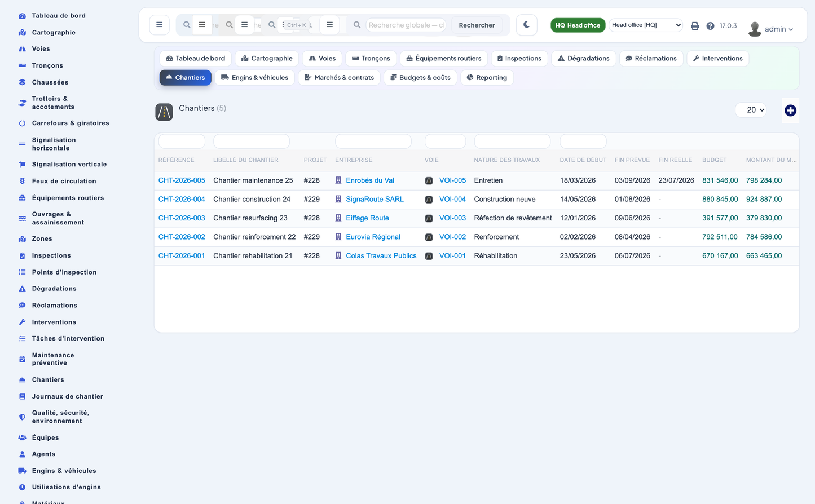The image size is (815, 504).
Task: Click the Chaussées layers icon in the sidebar
Action: [22, 82]
